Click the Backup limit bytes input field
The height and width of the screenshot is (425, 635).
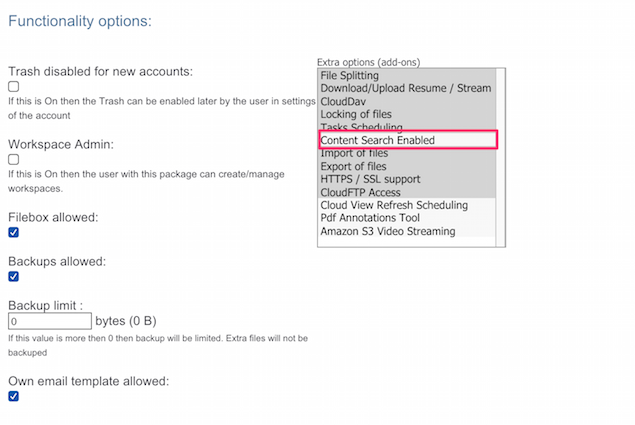click(50, 322)
